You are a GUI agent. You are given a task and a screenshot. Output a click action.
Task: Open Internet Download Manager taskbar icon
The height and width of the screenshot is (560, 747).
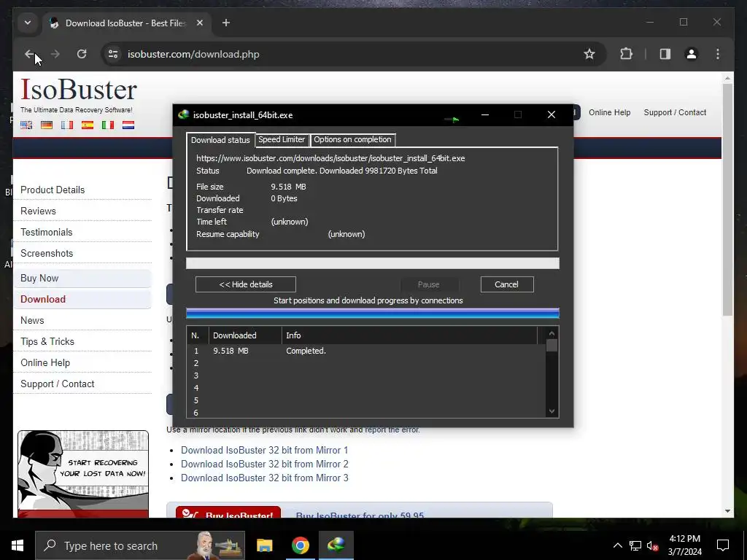(x=336, y=545)
